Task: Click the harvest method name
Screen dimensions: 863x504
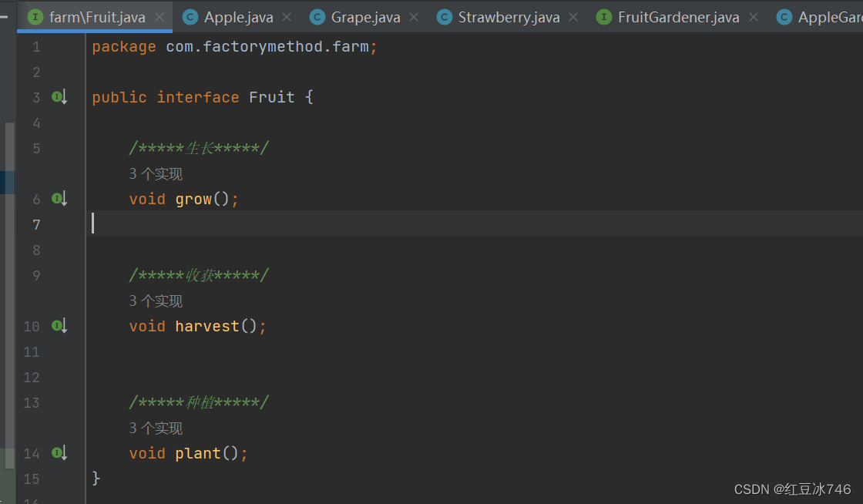Action: pos(207,326)
